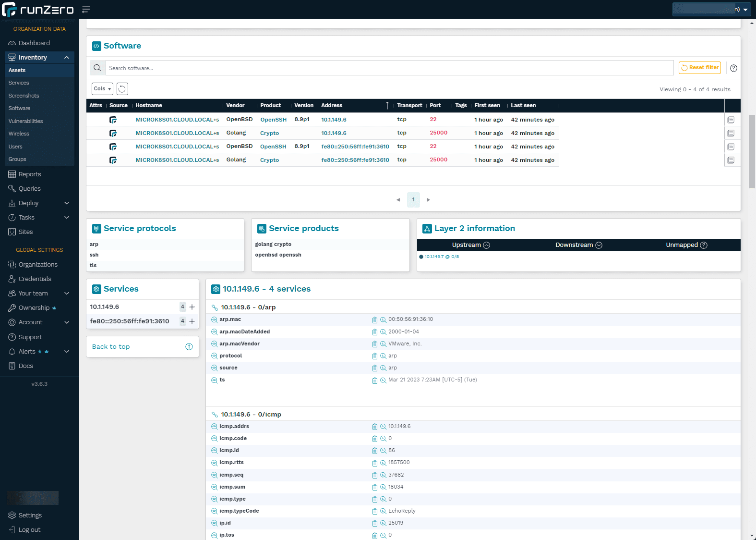Expand services for 10.1.149.6 with plus
The image size is (756, 540).
(192, 307)
